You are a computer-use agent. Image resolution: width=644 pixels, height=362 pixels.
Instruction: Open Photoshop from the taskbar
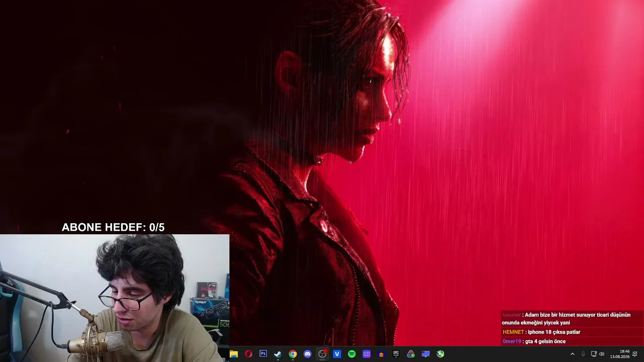point(263,354)
